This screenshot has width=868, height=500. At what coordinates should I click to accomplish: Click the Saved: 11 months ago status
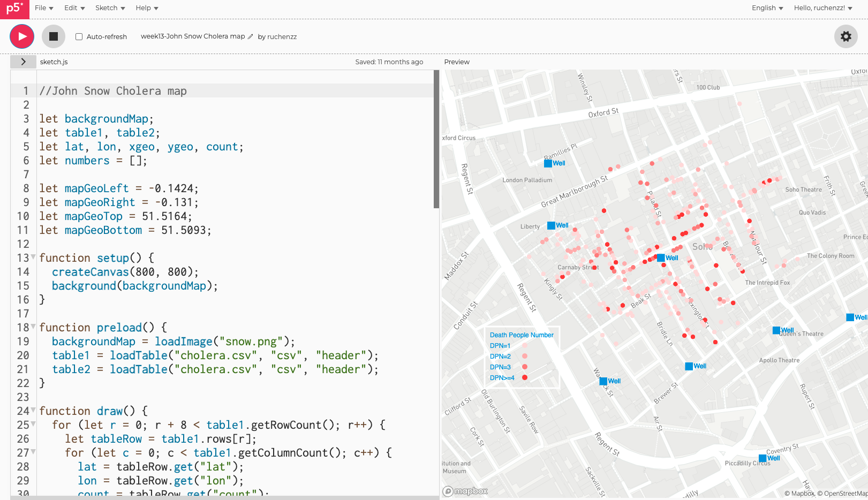389,62
